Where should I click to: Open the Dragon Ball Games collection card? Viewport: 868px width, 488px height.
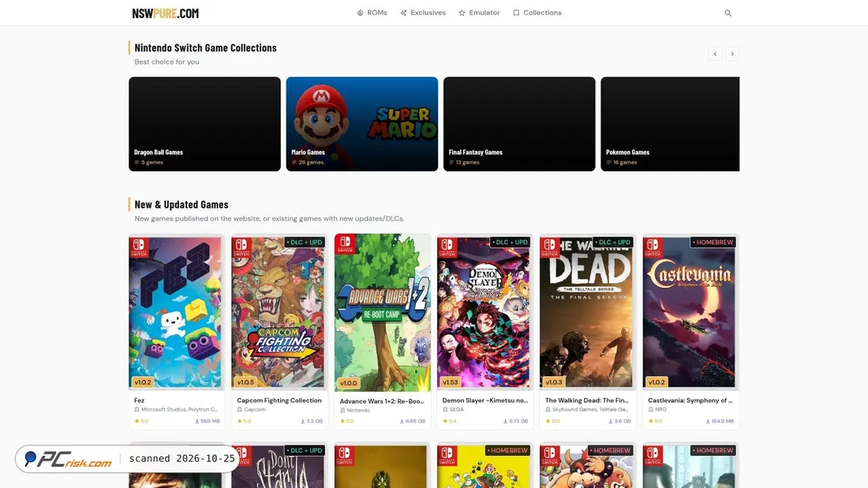[205, 124]
